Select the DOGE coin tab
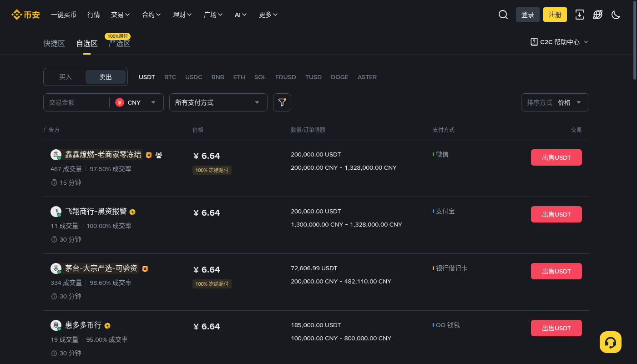Screen dimensions: 637x364 pos(339,77)
